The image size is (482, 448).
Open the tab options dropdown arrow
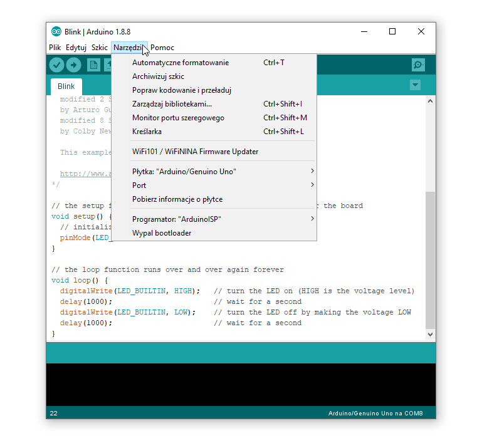[x=415, y=85]
